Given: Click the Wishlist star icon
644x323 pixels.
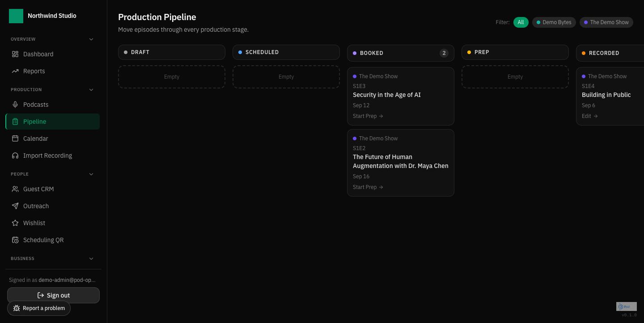Looking at the screenshot, I should [15, 223].
